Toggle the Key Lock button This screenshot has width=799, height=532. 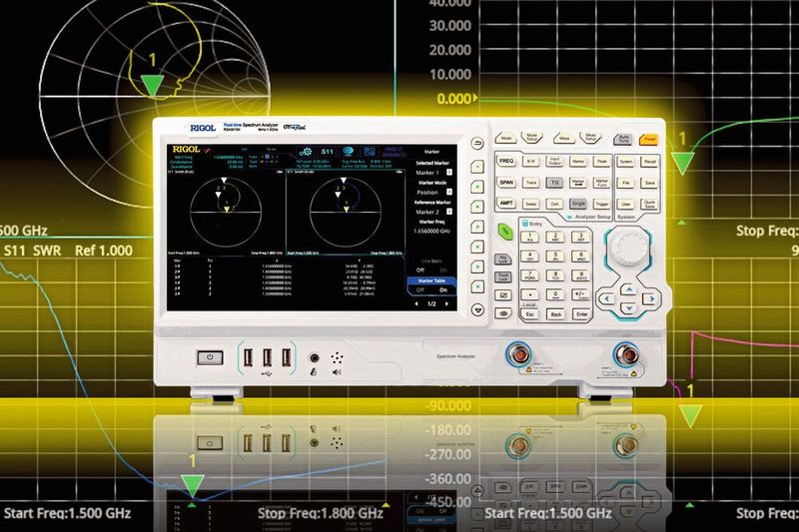click(503, 259)
